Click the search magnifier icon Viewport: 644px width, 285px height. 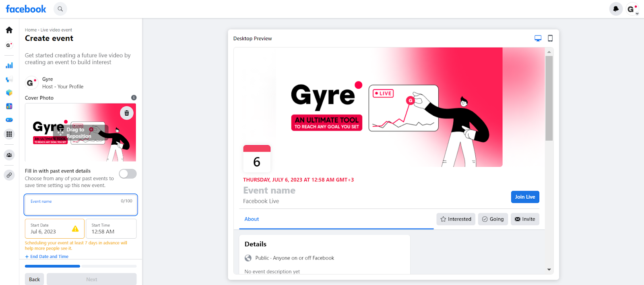coord(60,9)
